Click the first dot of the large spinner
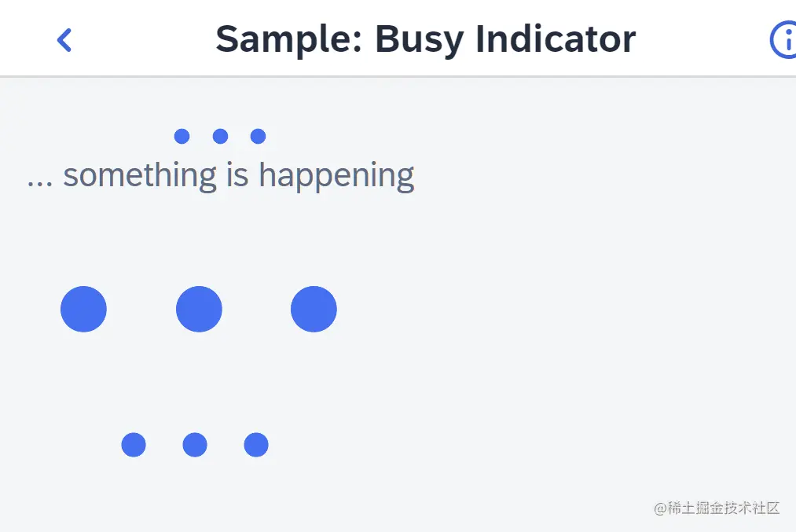796x532 pixels. point(83,309)
